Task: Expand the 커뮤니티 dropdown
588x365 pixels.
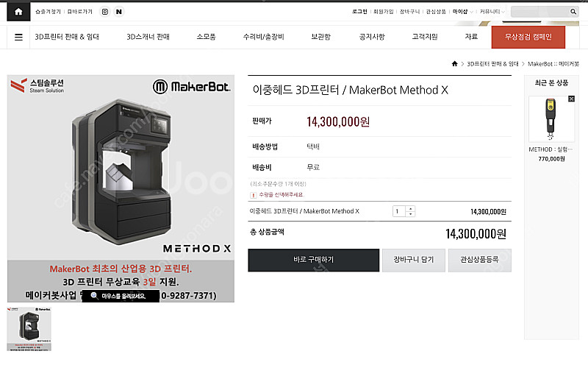Action: (x=492, y=12)
